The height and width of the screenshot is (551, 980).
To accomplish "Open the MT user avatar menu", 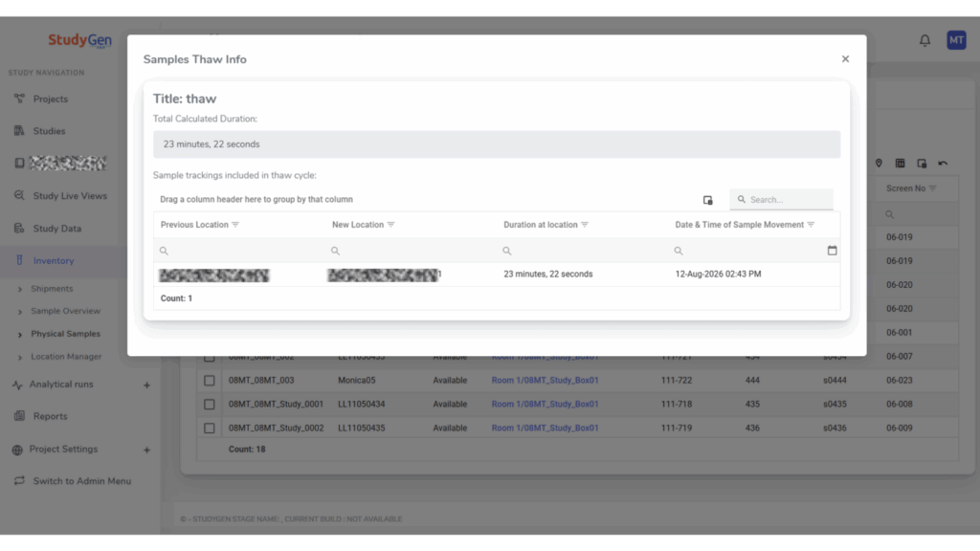I will point(956,40).
